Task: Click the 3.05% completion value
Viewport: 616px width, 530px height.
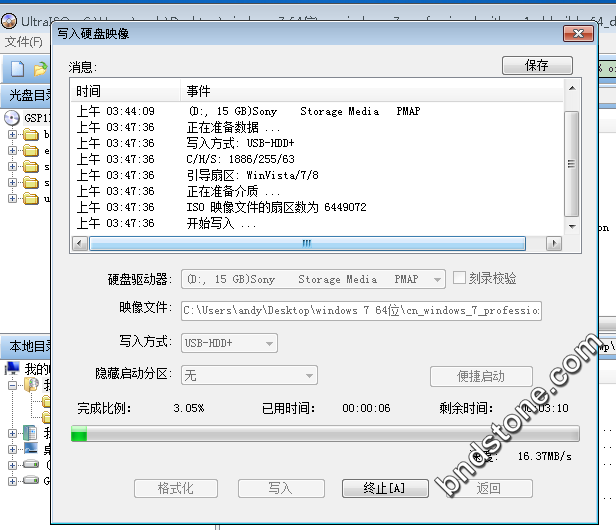Action: coord(189,408)
